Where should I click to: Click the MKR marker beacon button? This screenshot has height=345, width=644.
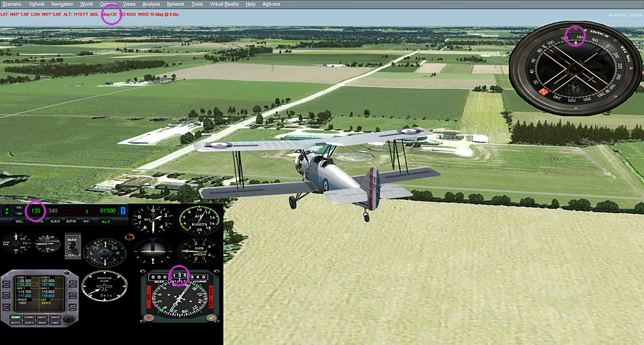point(42,323)
